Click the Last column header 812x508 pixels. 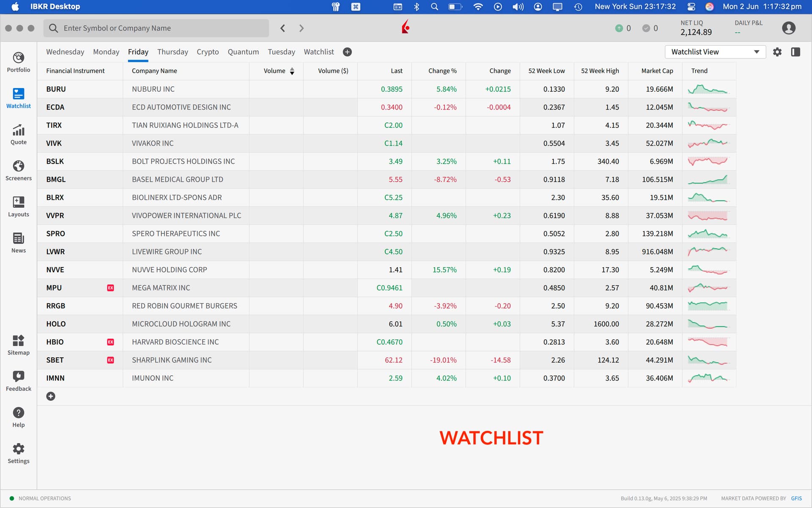396,71
